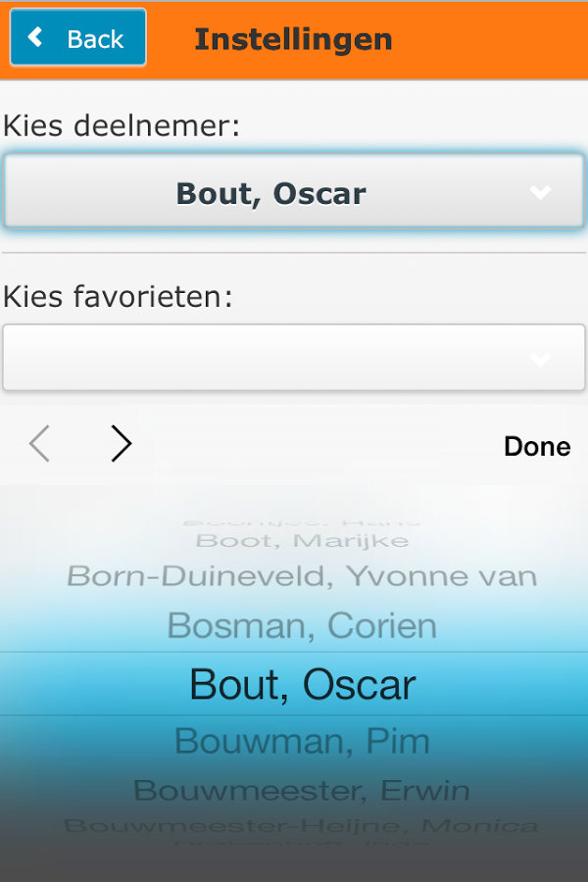
Task: Click the Instellingen header title
Action: pyautogui.click(x=293, y=39)
